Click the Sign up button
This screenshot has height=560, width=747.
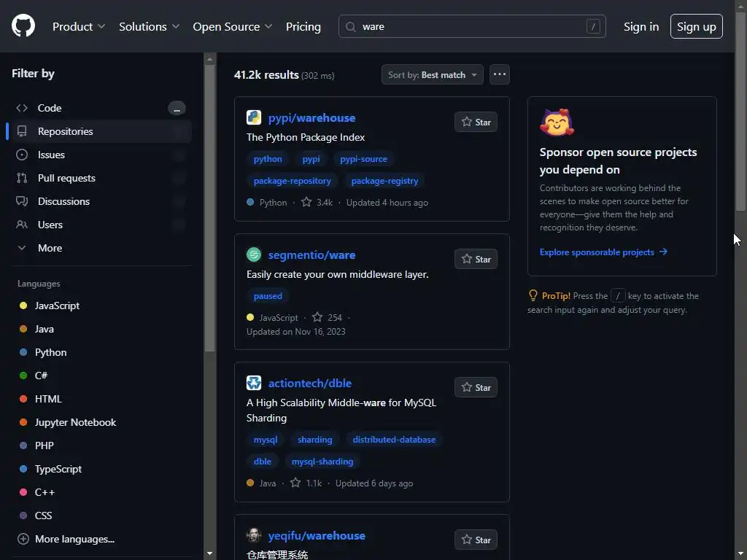pos(697,27)
